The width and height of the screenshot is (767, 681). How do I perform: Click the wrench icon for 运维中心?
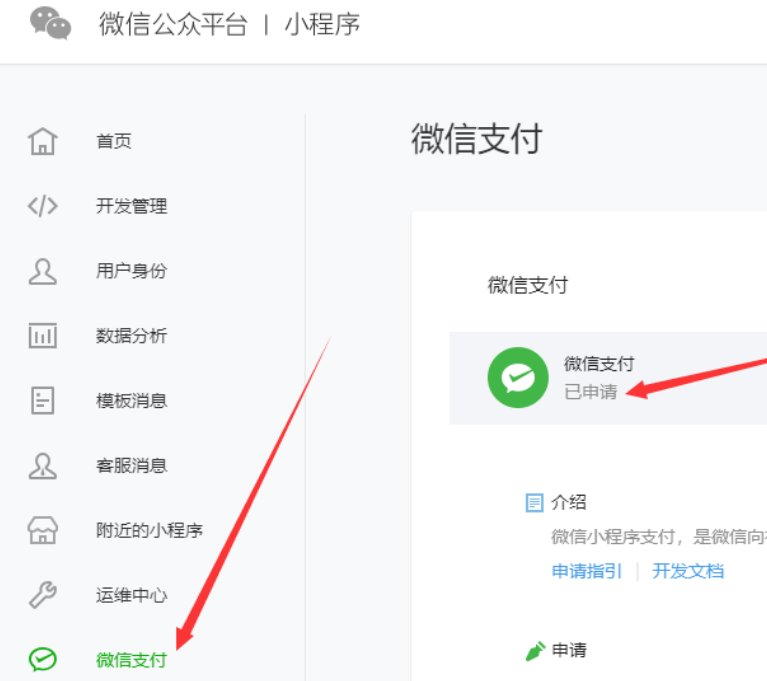pyautogui.click(x=43, y=594)
